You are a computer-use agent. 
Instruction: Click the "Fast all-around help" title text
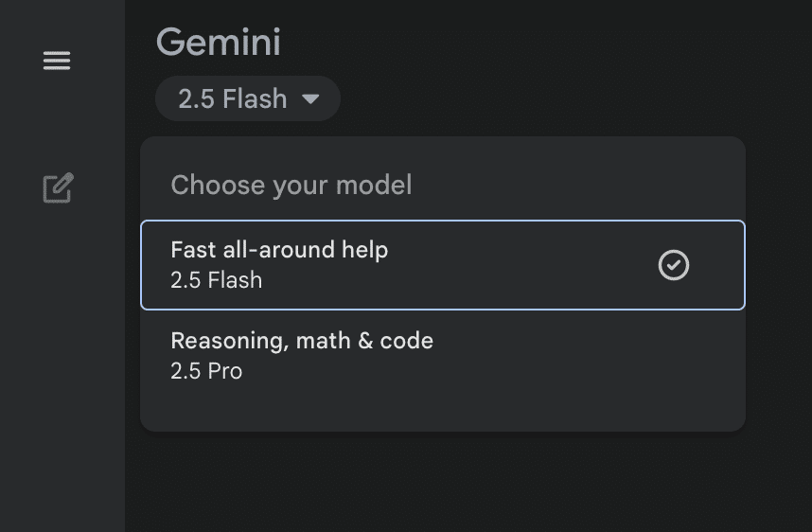point(279,250)
